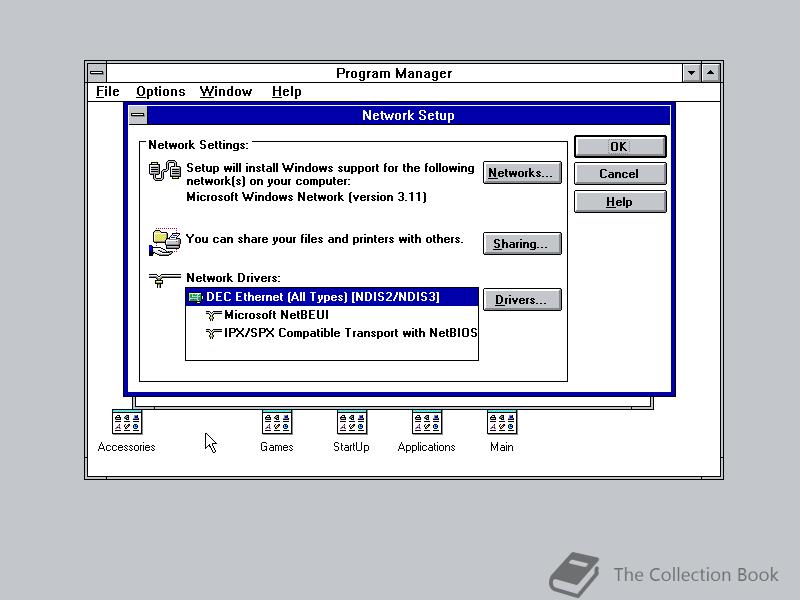Open the Drivers... dialog
Screen dimensions: 800x600
[x=522, y=300]
